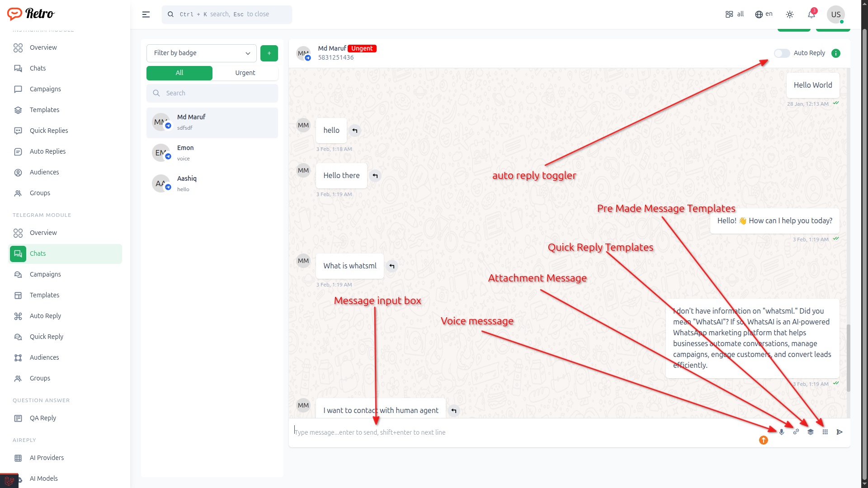Collapse sidebar with the hamburger icon

pos(146,14)
